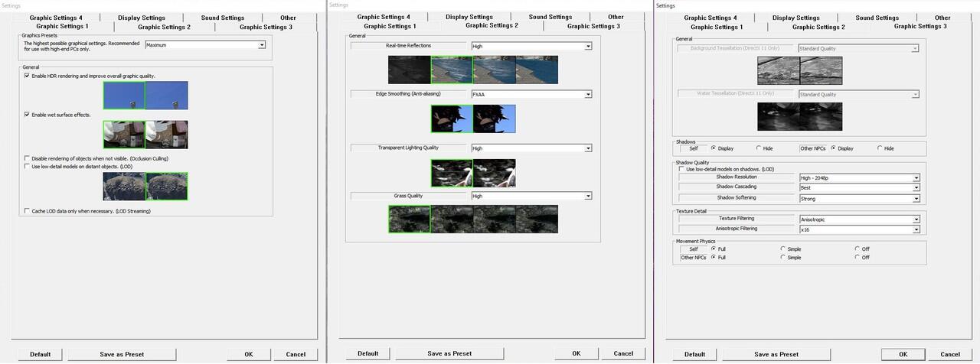The height and width of the screenshot is (364, 980).
Task: Click OK in the Graphic Settings 1 window
Action: pos(249,355)
